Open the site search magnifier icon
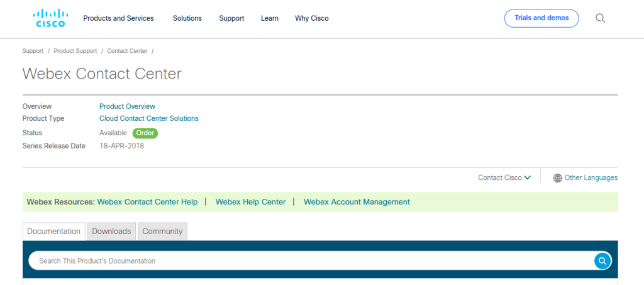This screenshot has height=285, width=644. point(600,18)
